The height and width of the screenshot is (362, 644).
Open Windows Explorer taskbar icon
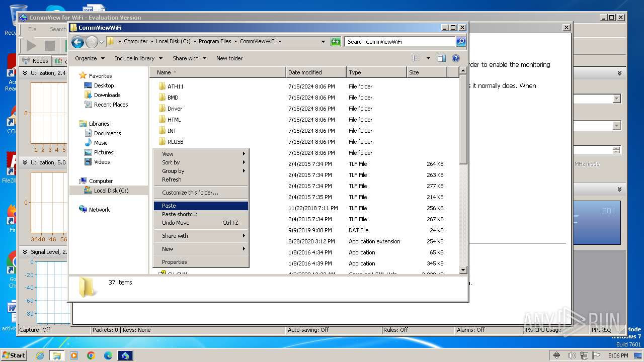56,355
